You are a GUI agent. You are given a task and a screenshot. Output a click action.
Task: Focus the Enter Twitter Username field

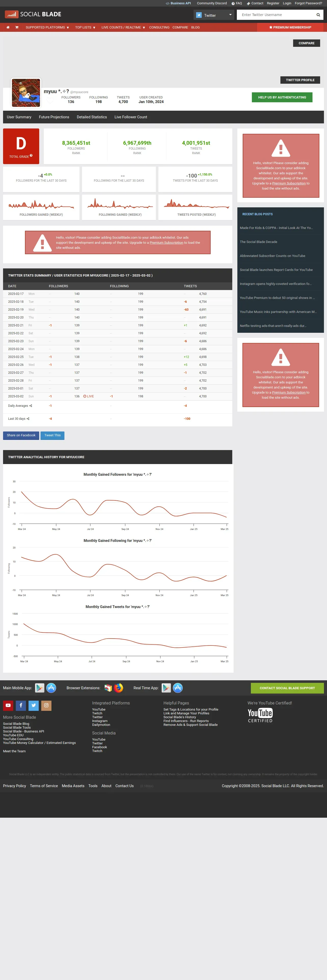(276, 15)
